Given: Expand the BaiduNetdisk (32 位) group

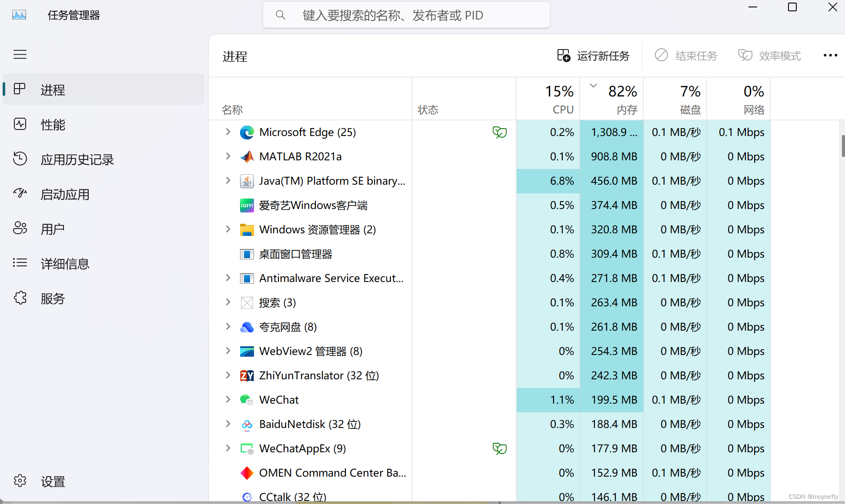Looking at the screenshot, I should [x=228, y=424].
